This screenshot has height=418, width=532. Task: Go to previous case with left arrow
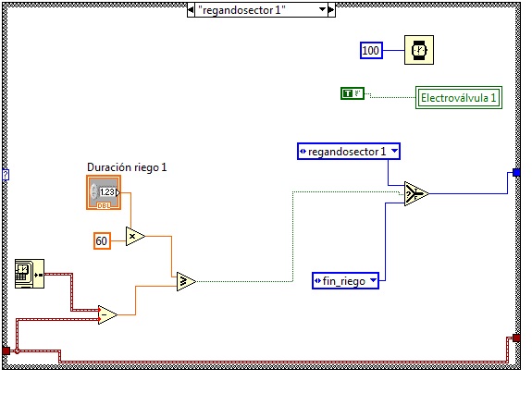point(191,10)
